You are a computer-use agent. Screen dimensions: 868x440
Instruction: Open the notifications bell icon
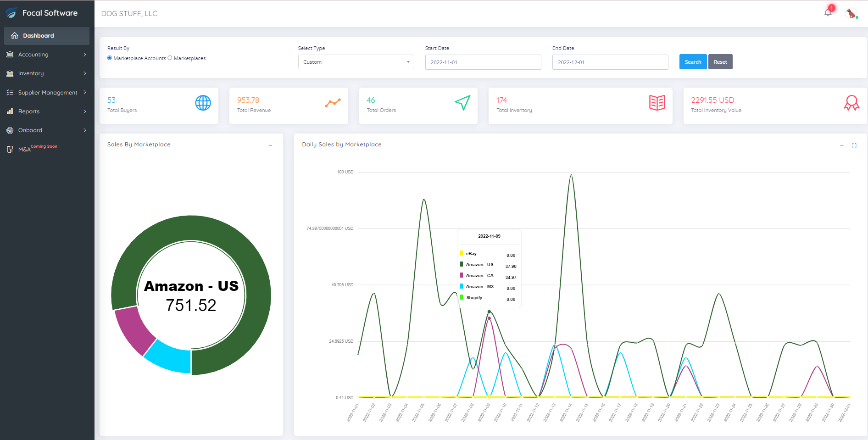coord(828,13)
